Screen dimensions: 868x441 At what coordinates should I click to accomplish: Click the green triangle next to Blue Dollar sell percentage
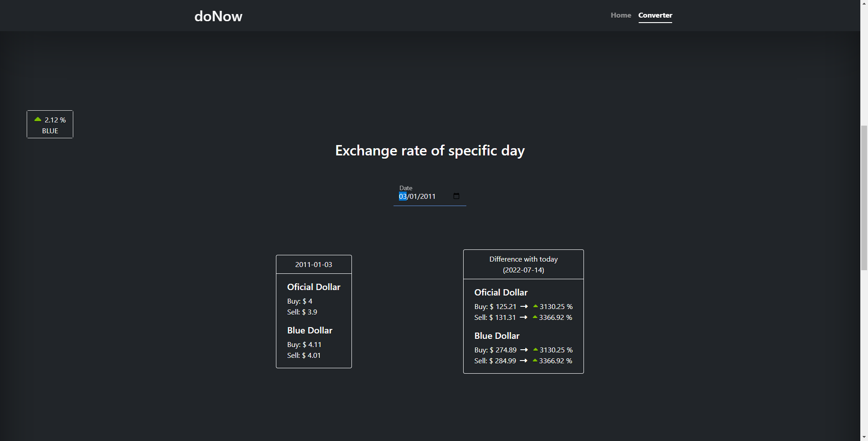coord(534,360)
